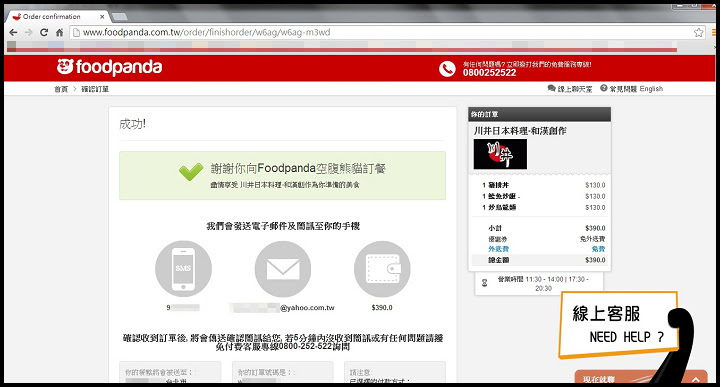Screen dimensions: 720x387
Task: Click the green success checkmark icon
Action: coord(191,172)
